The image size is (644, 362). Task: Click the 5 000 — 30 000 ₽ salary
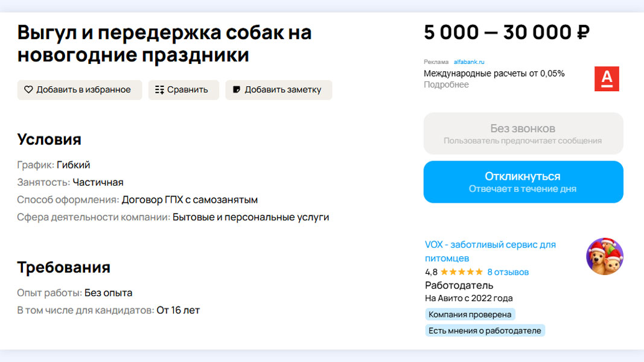pos(506,33)
